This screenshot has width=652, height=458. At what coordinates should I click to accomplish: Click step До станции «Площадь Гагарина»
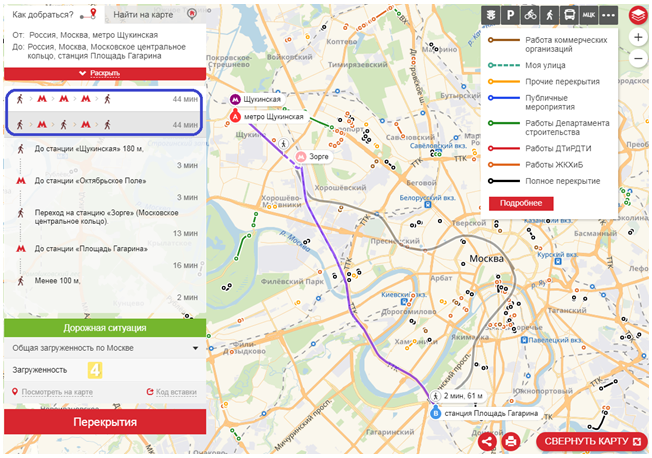point(91,249)
